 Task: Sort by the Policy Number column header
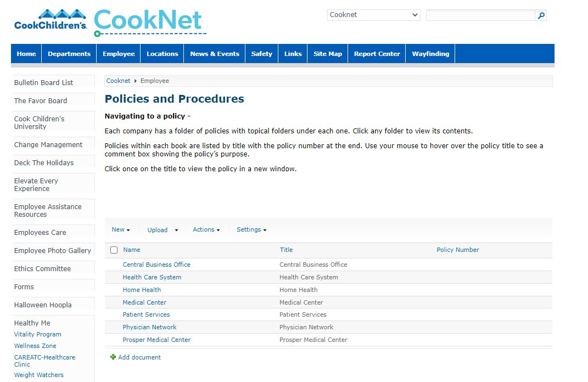[458, 250]
